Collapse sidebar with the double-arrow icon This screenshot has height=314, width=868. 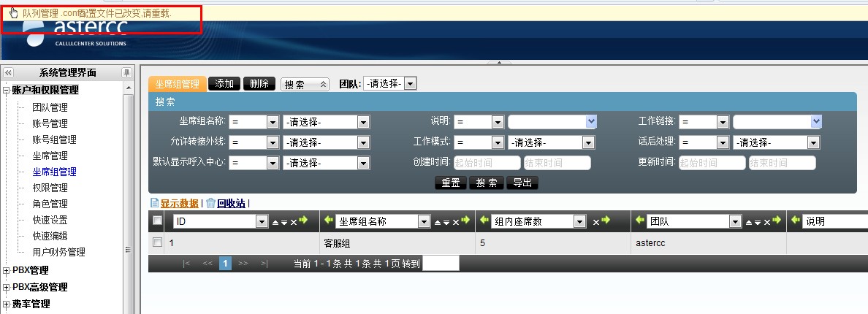click(x=9, y=73)
